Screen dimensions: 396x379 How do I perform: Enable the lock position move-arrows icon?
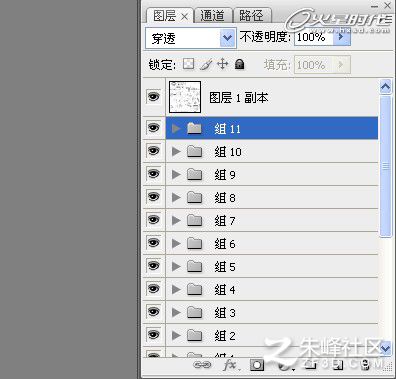tap(222, 64)
